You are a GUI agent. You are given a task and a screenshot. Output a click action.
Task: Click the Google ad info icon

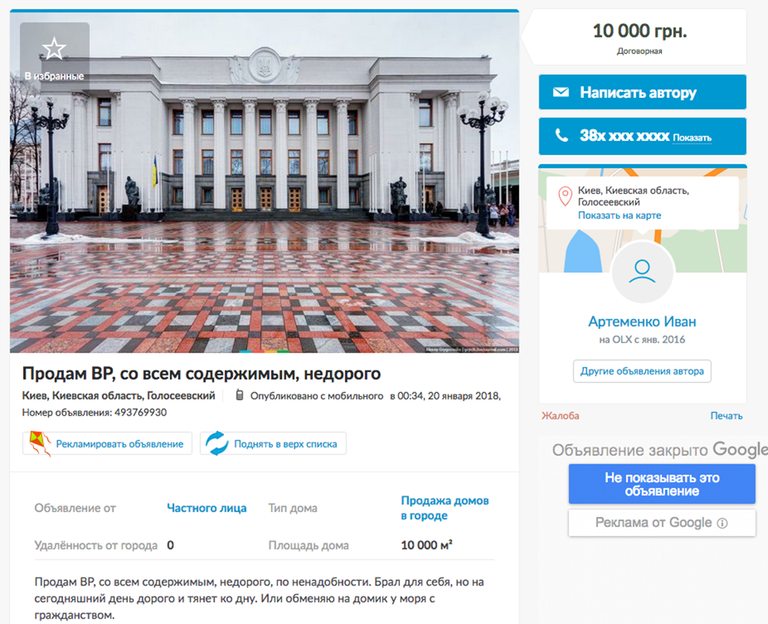tap(722, 523)
